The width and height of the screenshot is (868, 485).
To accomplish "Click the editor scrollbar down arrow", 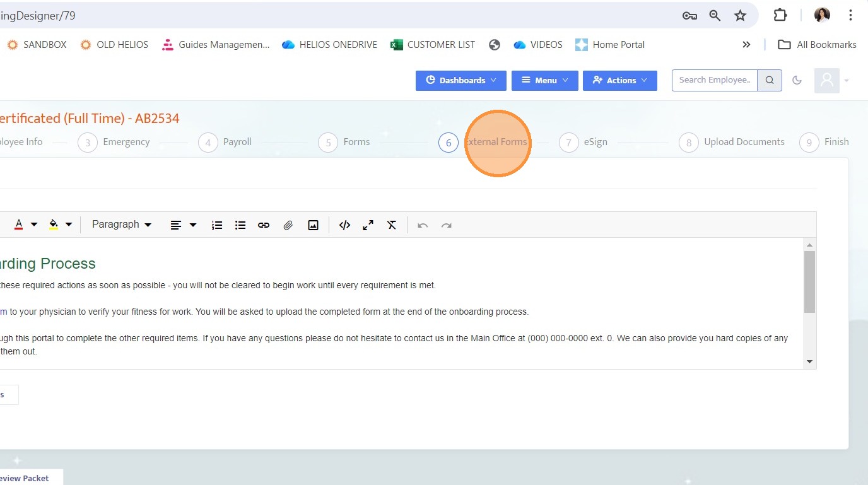I will coord(810,362).
